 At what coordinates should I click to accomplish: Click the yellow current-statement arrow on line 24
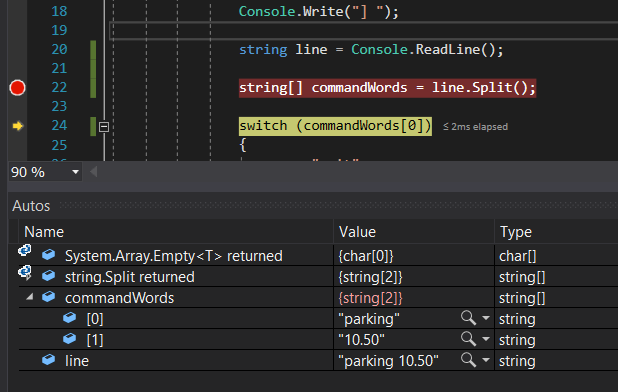coord(18,126)
